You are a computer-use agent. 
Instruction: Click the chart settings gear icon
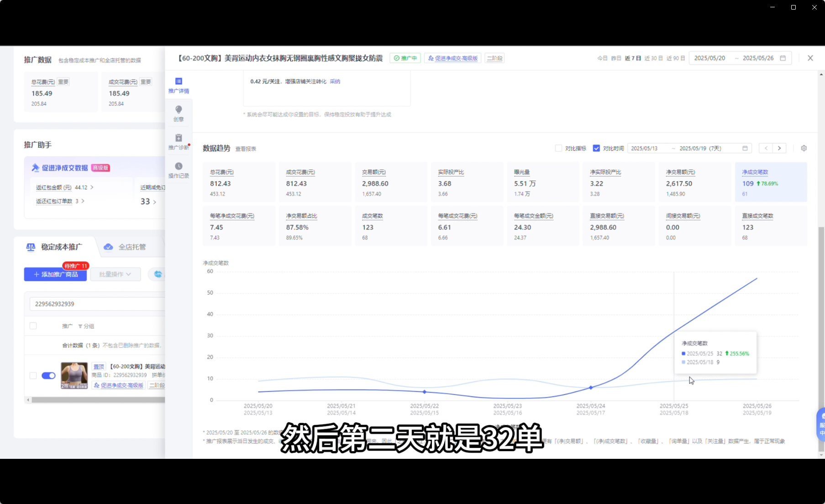(804, 148)
